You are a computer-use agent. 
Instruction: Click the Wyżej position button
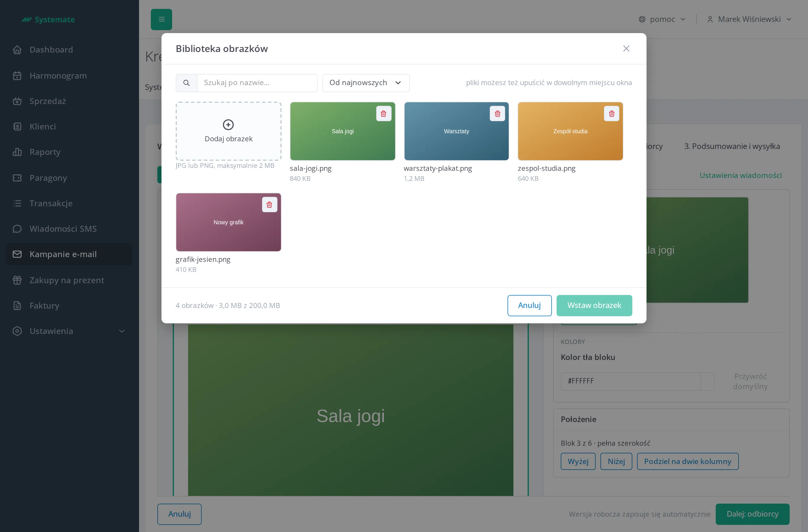pyautogui.click(x=578, y=461)
